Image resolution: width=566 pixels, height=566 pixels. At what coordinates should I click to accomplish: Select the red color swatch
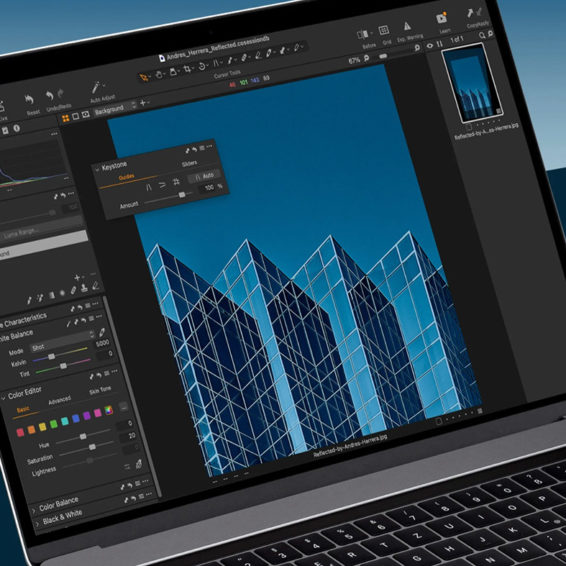20,432
